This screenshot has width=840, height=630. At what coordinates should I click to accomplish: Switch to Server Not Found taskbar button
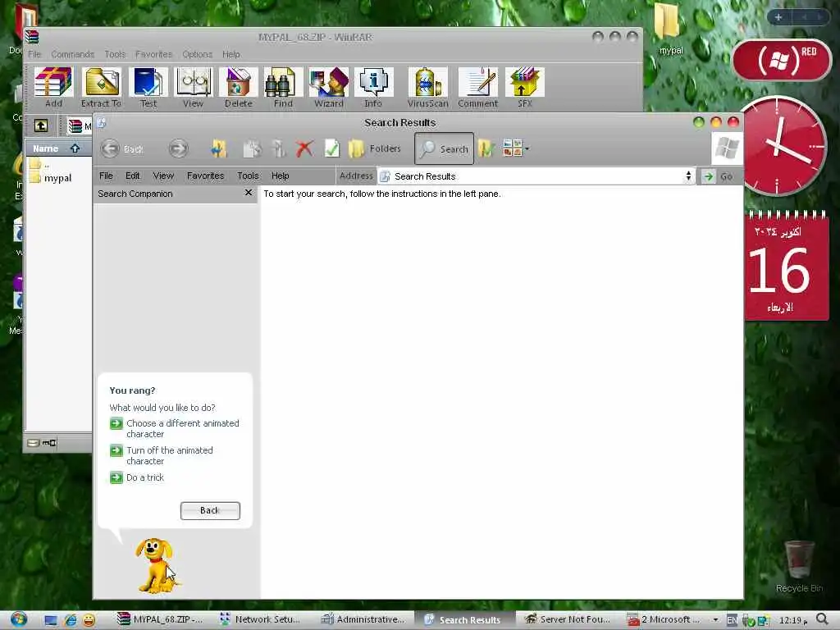coord(568,619)
